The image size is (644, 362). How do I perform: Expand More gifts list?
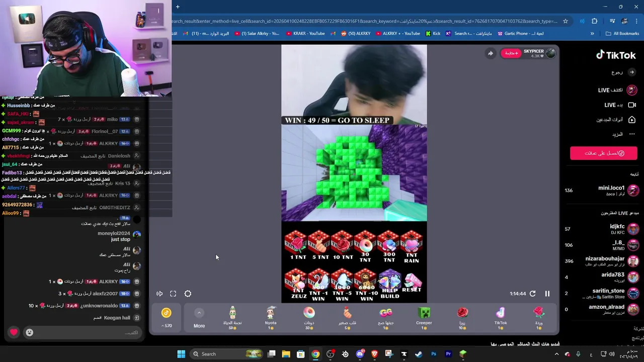[x=199, y=318]
